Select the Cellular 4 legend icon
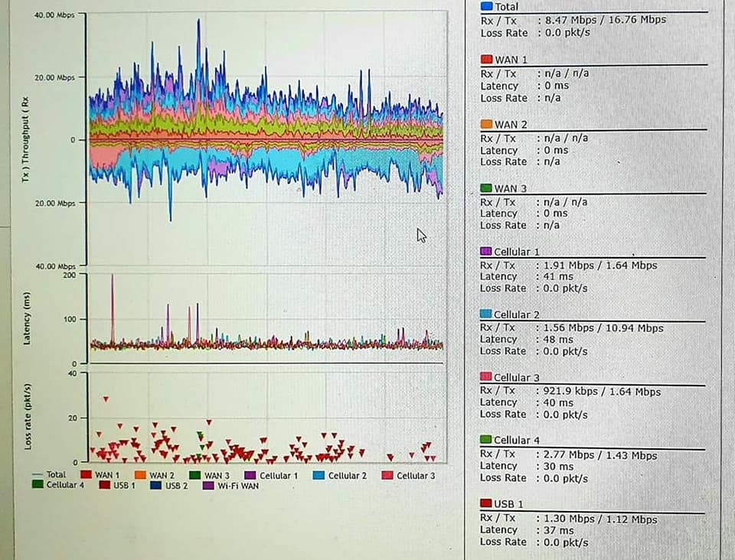The width and height of the screenshot is (735, 560). click(37, 485)
